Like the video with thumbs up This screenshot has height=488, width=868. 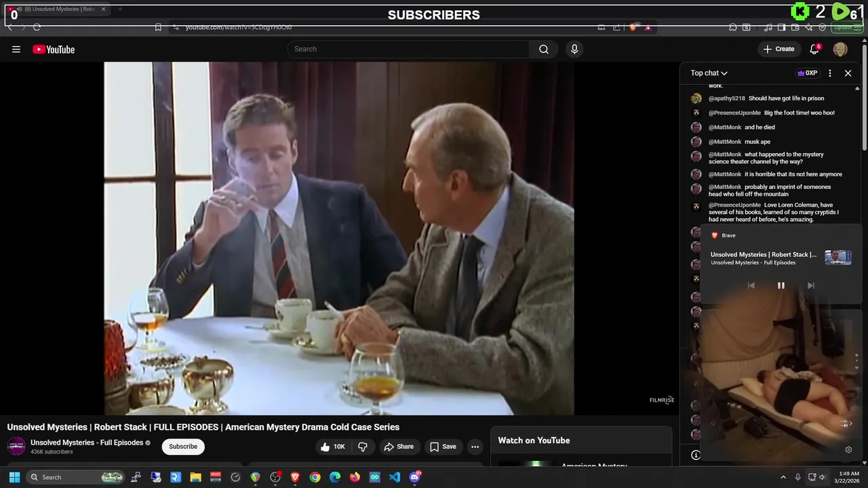pyautogui.click(x=332, y=447)
